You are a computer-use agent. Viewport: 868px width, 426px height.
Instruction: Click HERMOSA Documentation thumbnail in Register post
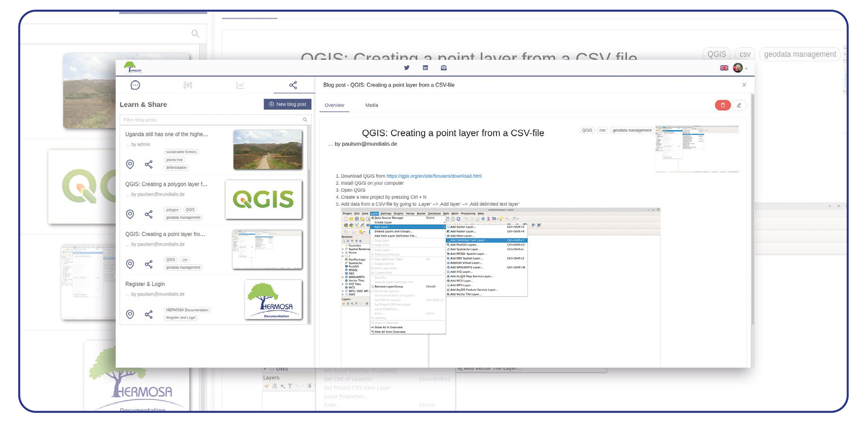273,300
